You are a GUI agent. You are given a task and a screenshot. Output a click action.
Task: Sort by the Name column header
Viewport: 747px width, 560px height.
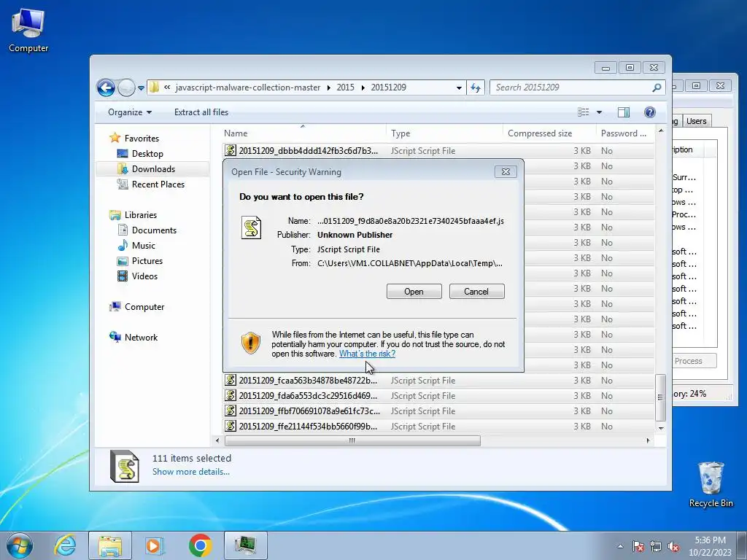click(304, 133)
